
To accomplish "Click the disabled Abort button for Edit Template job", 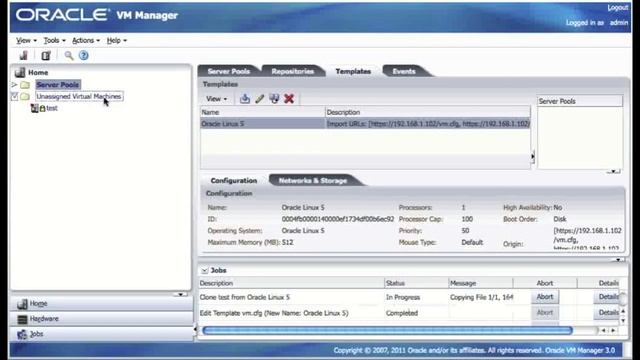I will [545, 313].
